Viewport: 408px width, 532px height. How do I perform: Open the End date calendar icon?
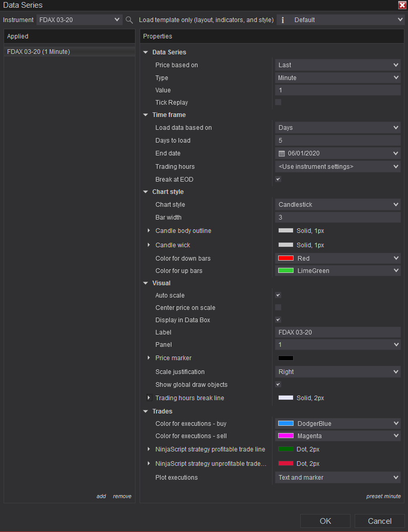tap(281, 153)
